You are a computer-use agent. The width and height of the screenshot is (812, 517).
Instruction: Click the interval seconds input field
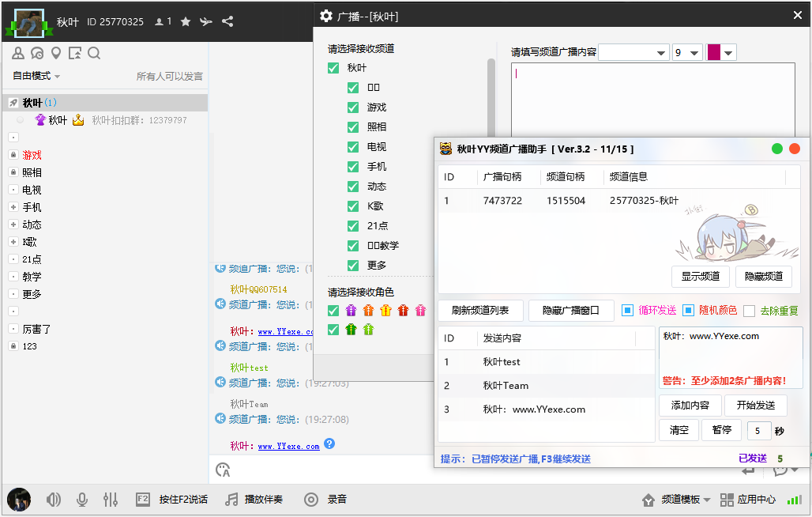click(758, 431)
